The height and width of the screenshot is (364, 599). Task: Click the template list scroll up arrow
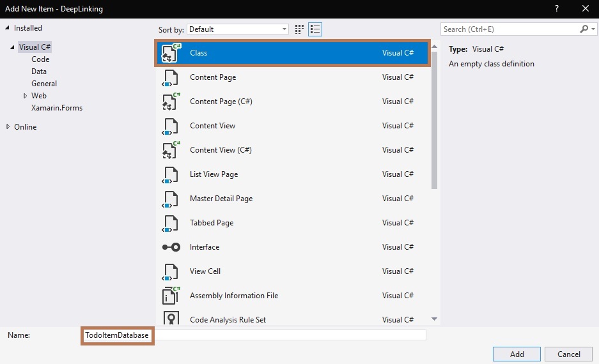pos(434,47)
